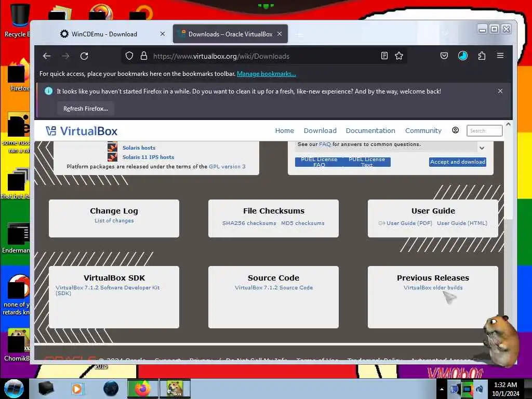Open the Firefox account avatar icon
This screenshot has height=399, width=532.
[463, 56]
